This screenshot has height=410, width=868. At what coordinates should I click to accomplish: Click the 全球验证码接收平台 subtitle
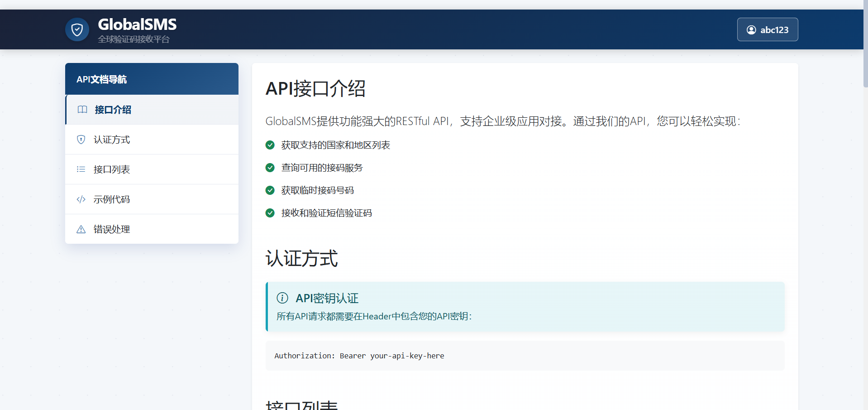click(x=134, y=39)
